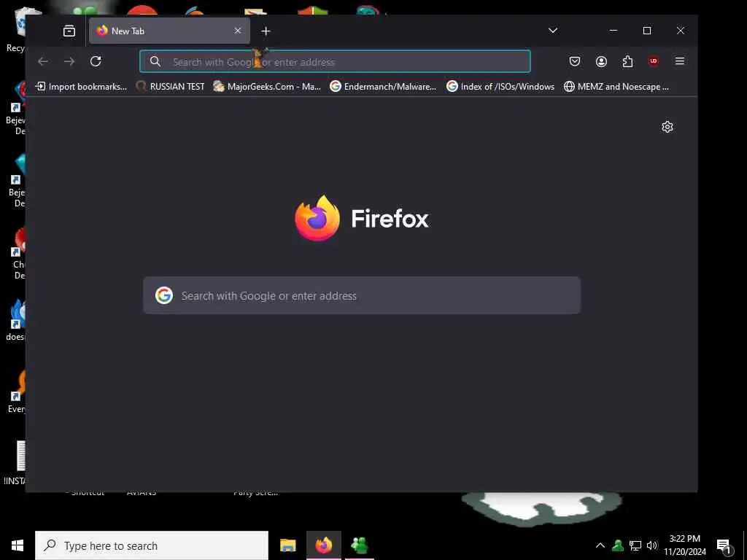Maximize the Firefox window
747x560 pixels.
coord(647,31)
